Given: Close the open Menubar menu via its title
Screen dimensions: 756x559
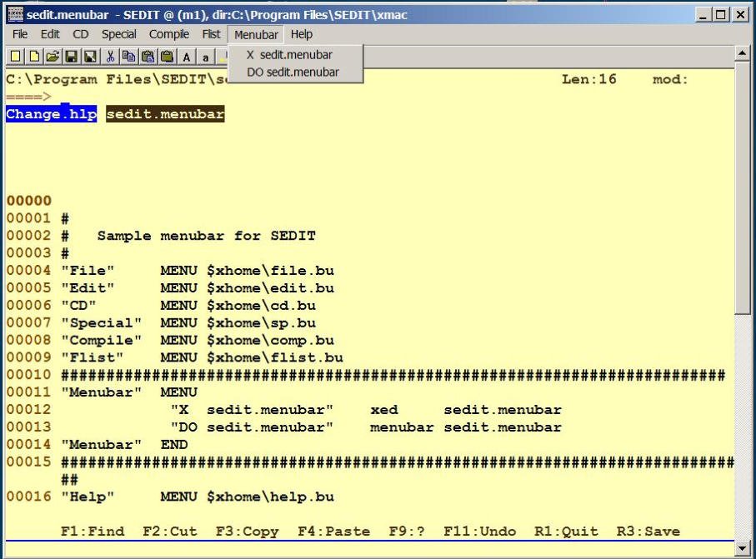Looking at the screenshot, I should [x=256, y=35].
